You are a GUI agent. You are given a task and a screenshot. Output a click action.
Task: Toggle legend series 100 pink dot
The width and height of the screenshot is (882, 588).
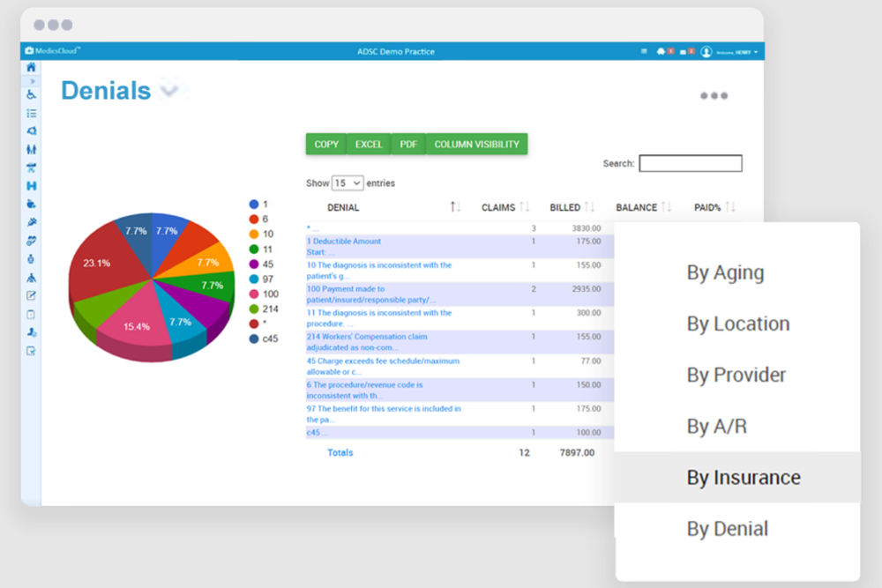coord(254,294)
